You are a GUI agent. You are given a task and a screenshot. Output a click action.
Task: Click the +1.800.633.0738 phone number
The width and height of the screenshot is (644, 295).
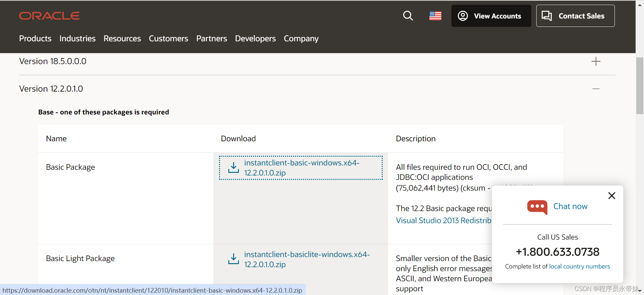click(557, 252)
